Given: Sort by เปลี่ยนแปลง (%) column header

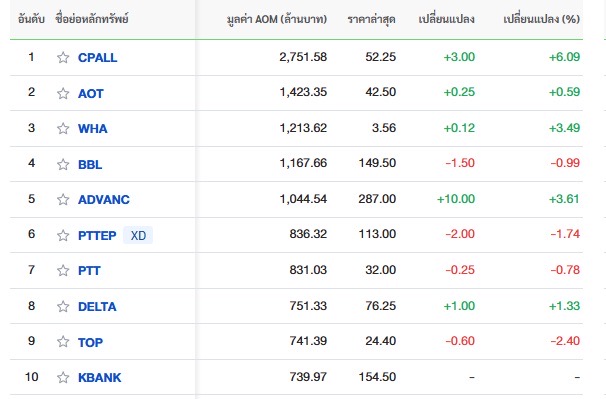Looking at the screenshot, I should (x=541, y=19).
